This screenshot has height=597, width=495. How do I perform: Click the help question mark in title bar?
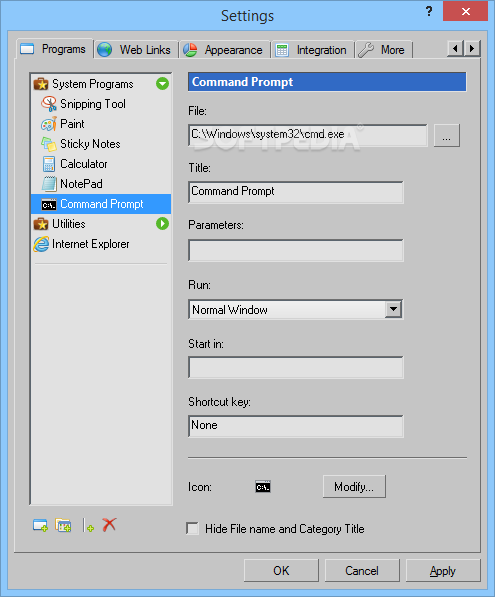tap(429, 11)
